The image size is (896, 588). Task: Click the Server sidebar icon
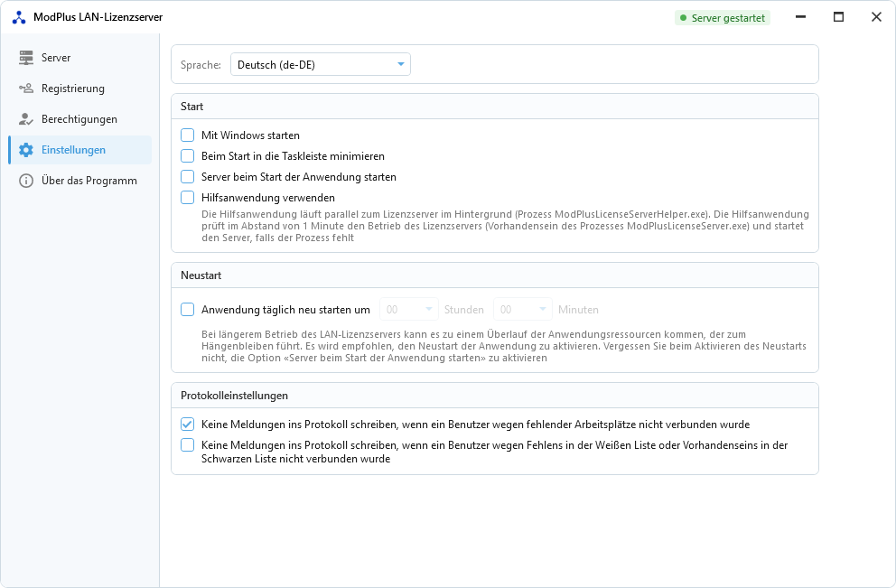coord(25,58)
